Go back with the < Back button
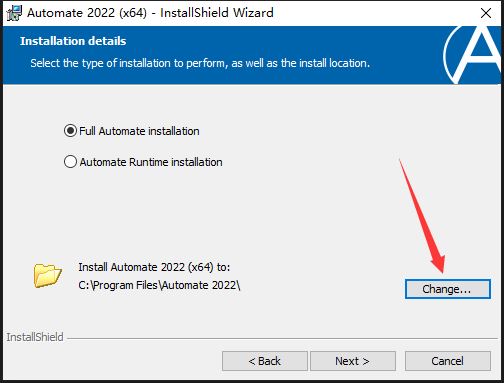This screenshot has width=504, height=383. [x=265, y=361]
